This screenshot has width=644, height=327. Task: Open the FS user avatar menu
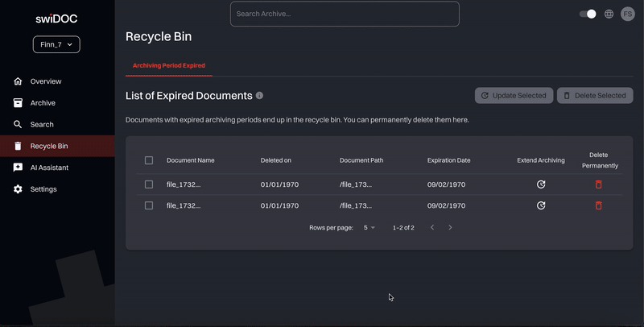coord(628,14)
